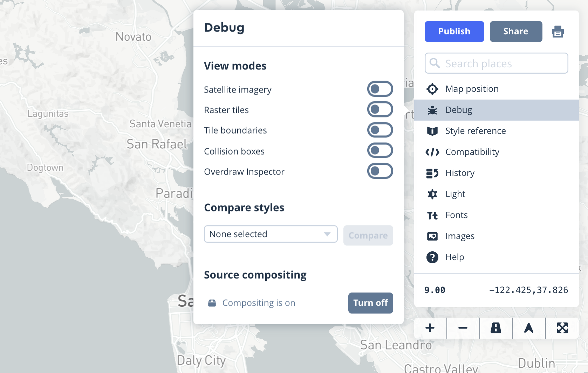This screenshot has width=588, height=373.
Task: Click the zoom in plus icon
Action: point(430,328)
